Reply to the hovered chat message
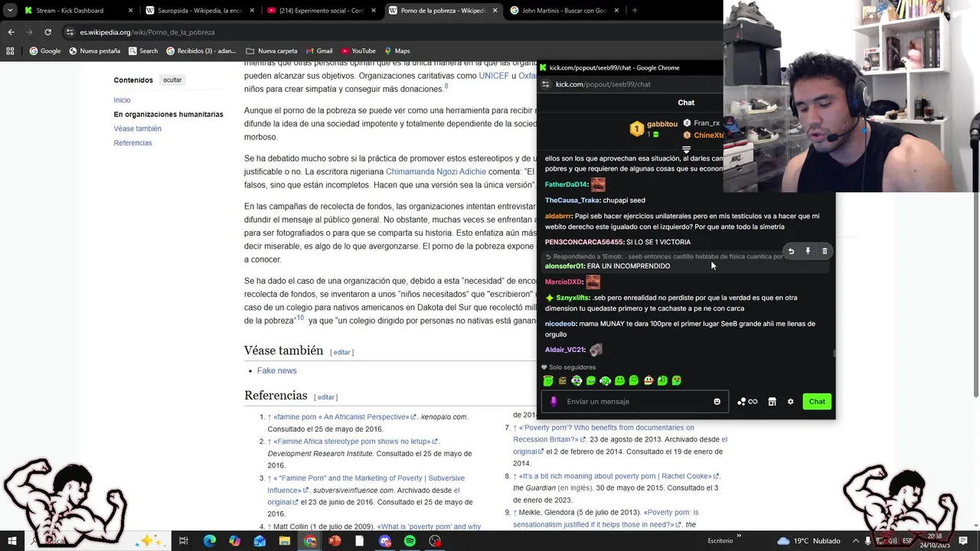The width and height of the screenshot is (980, 551). [791, 251]
